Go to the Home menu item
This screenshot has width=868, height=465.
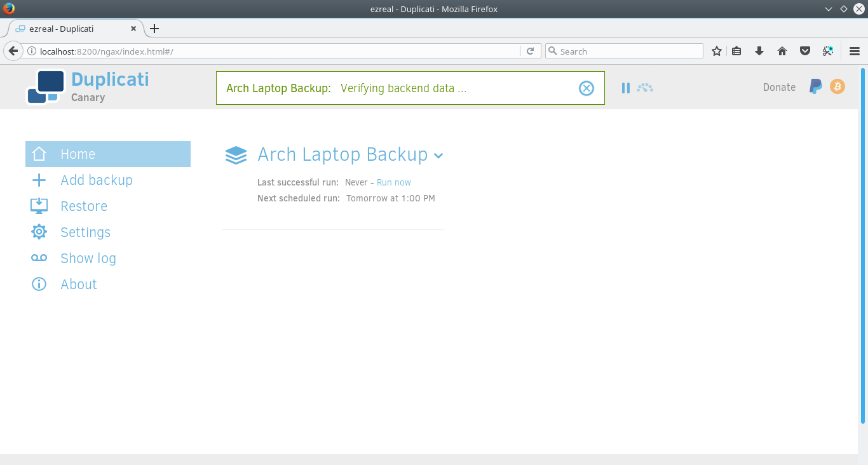(x=108, y=154)
